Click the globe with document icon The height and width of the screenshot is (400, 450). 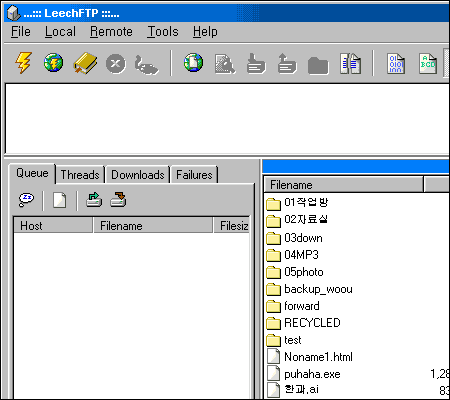pos(193,63)
